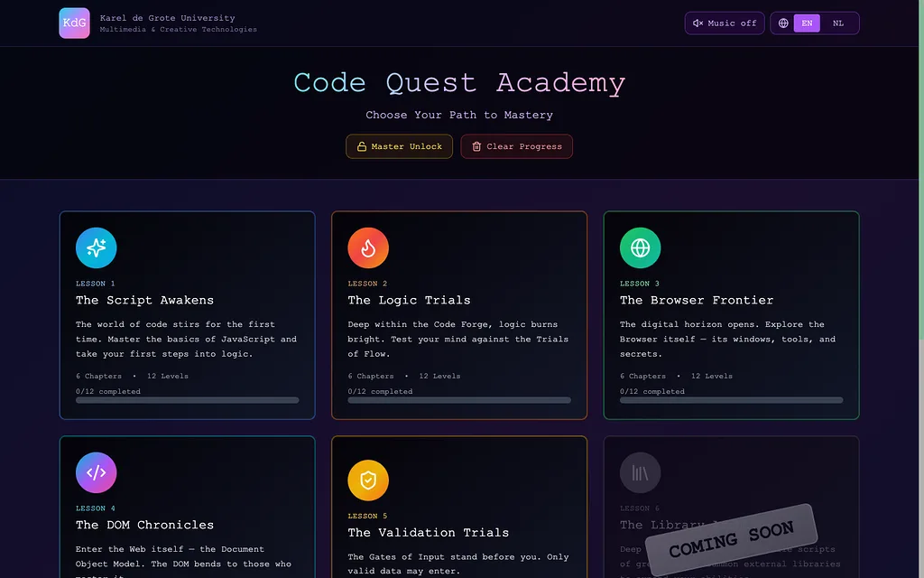
Task: Click the trash icon in Clear Progress
Action: coord(476,146)
